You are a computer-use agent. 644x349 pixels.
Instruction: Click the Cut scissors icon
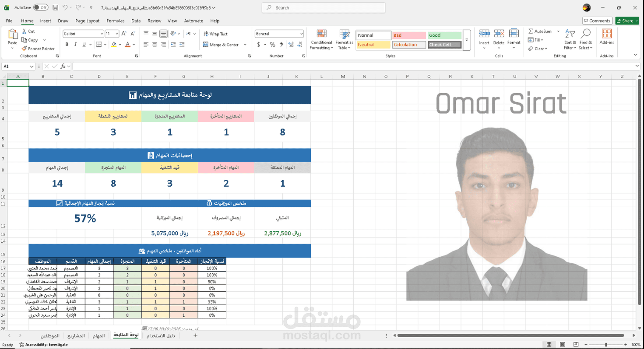(24, 31)
